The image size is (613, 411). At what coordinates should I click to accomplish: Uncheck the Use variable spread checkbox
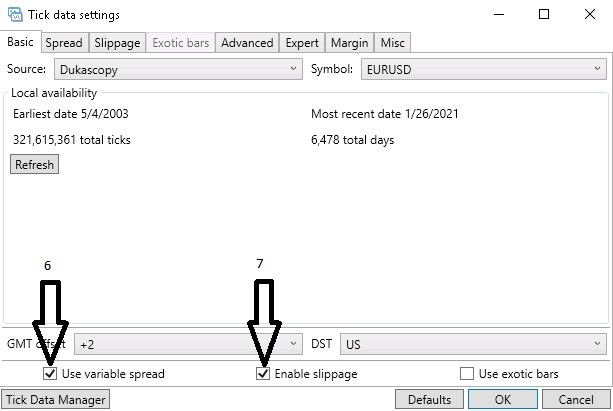tap(50, 373)
